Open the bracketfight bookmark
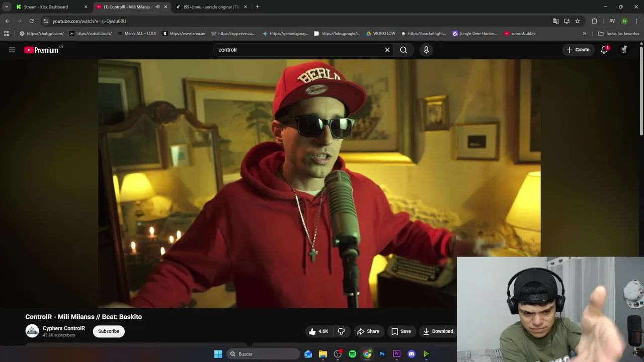 pos(423,34)
